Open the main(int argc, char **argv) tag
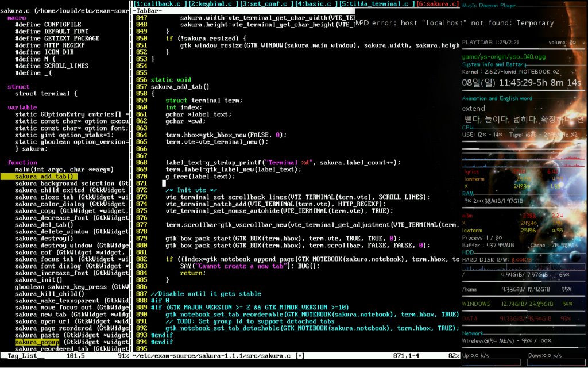Viewport: 588px width, 368px height. [x=64, y=170]
